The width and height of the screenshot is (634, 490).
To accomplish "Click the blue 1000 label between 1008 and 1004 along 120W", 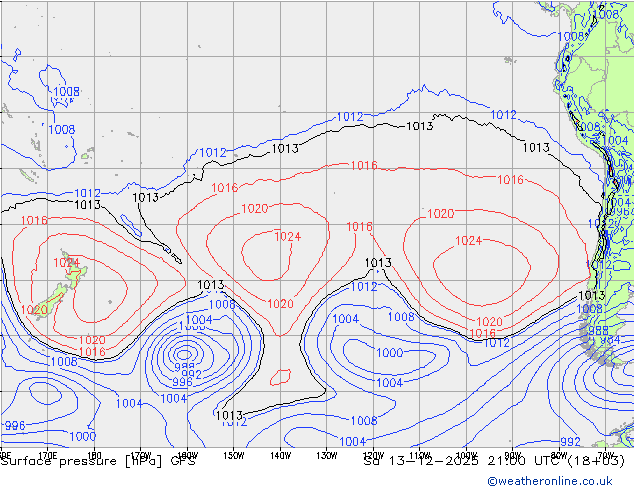I will coord(390,353).
